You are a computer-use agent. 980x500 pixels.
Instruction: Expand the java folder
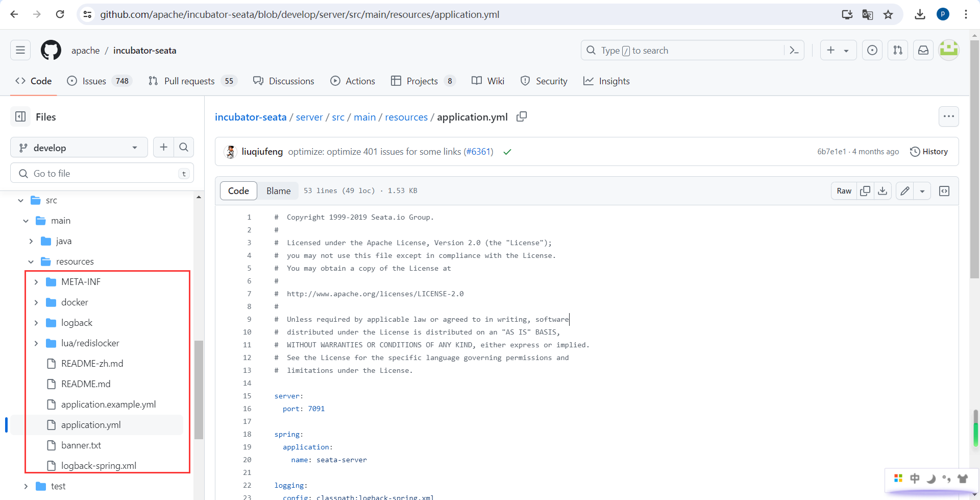tap(31, 241)
